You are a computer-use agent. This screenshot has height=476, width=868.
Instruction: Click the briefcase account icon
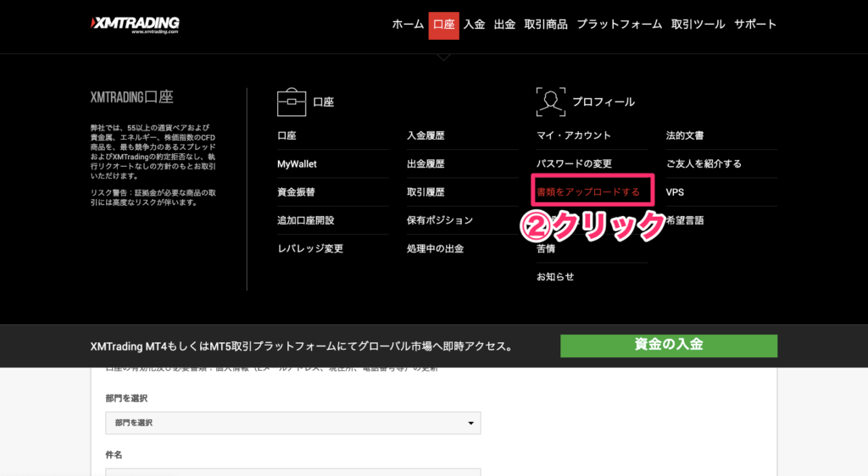point(292,102)
